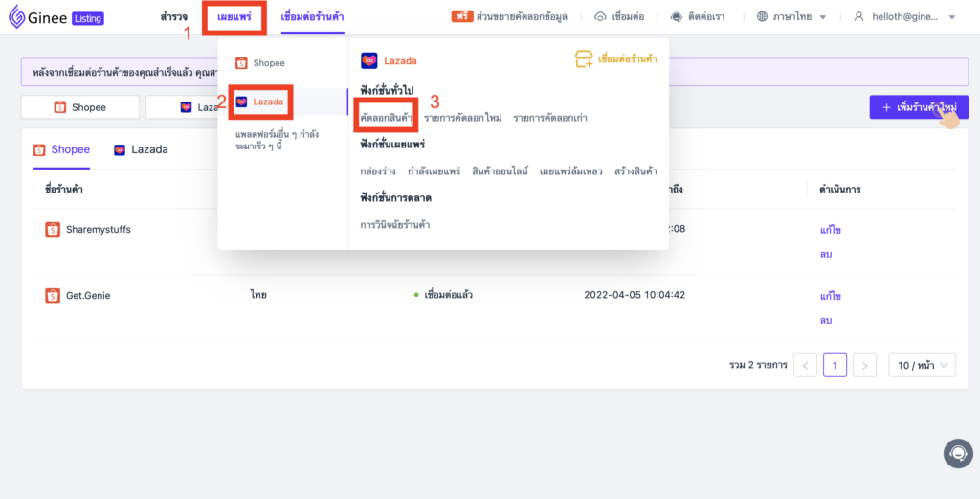Screen dimensions: 980x499
Task: Click the Get.Genie store name
Action: 88,295
